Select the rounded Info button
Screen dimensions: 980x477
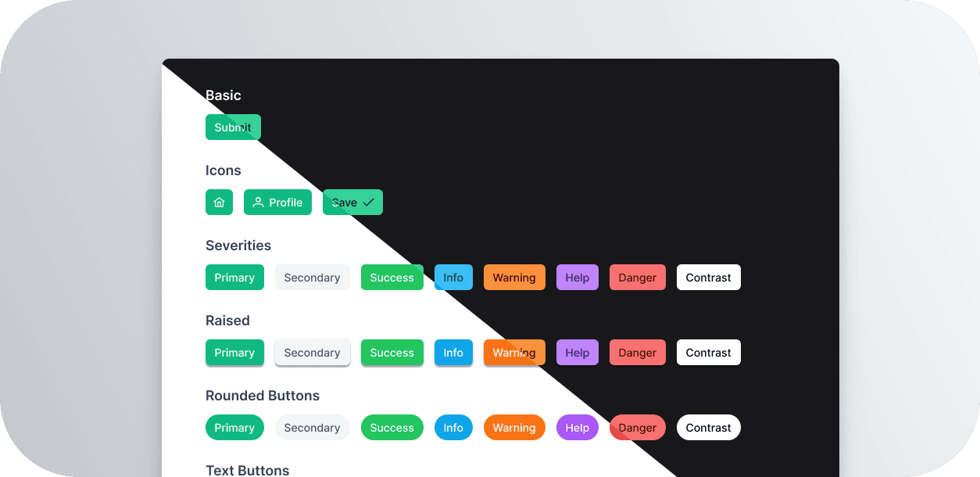(453, 427)
